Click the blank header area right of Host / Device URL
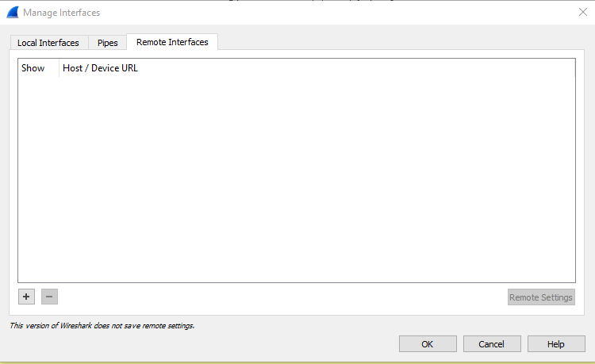Image resolution: width=595 pixels, height=364 pixels. point(357,68)
